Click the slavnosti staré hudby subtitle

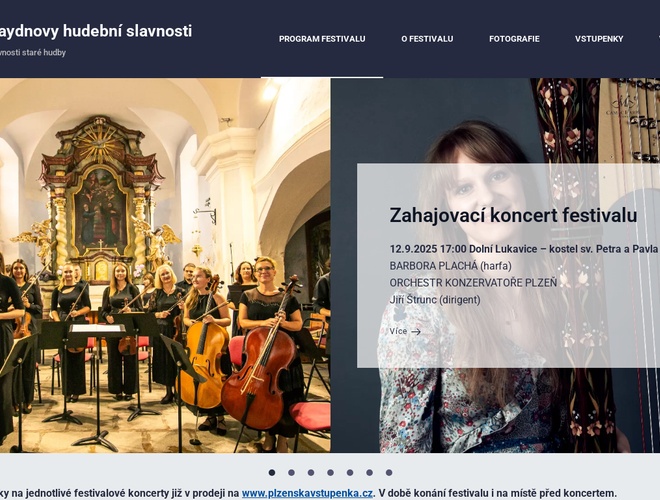click(33, 53)
